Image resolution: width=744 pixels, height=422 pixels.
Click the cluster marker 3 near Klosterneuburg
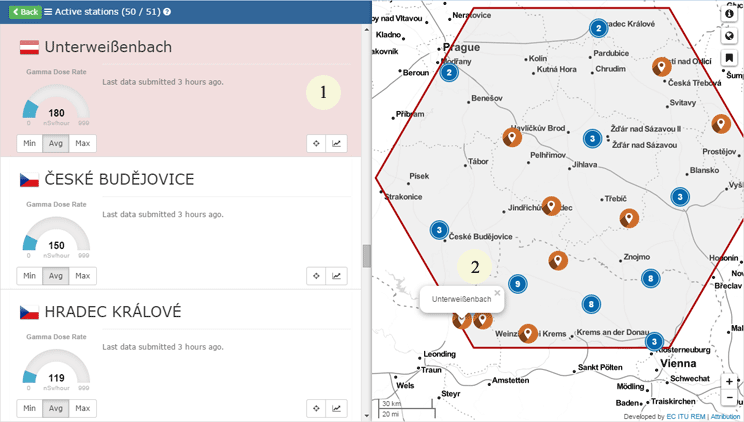click(x=654, y=341)
